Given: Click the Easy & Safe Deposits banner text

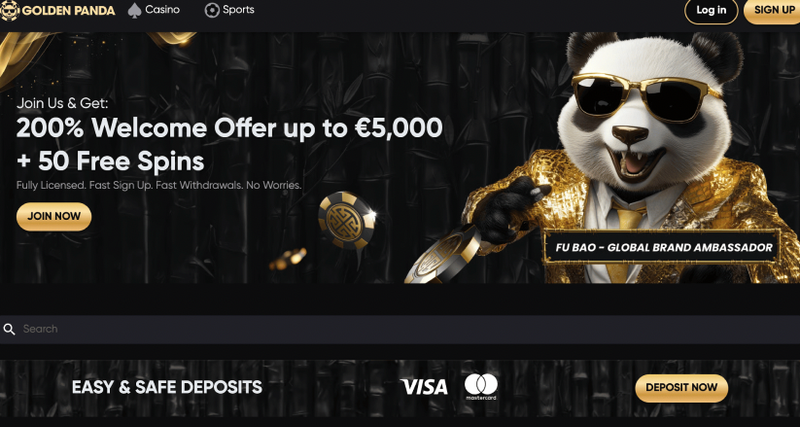Looking at the screenshot, I should coord(167,387).
